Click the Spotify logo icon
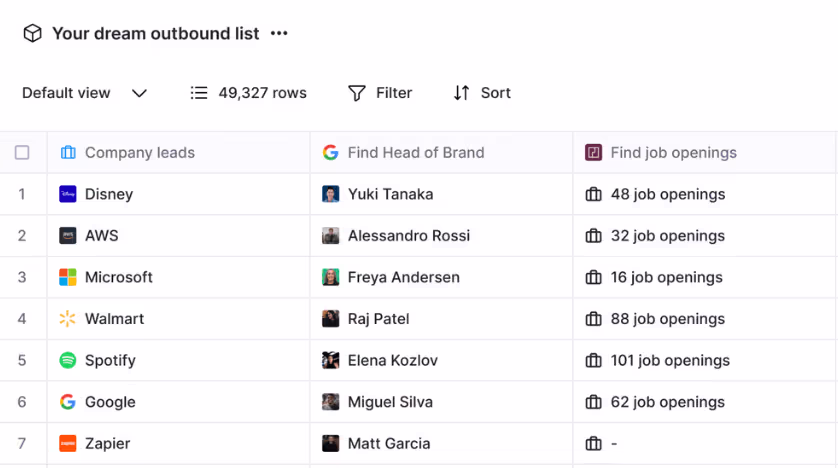Screen dimensions: 838x468 coord(68,360)
